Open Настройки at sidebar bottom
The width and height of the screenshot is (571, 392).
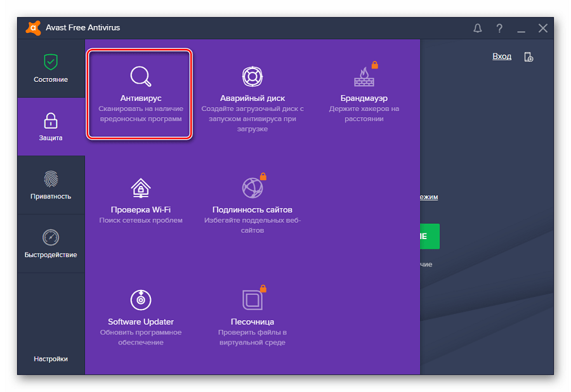tap(51, 359)
